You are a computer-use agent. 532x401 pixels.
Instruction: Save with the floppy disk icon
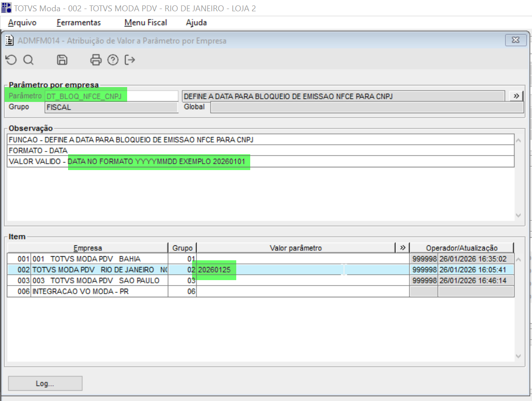62,60
